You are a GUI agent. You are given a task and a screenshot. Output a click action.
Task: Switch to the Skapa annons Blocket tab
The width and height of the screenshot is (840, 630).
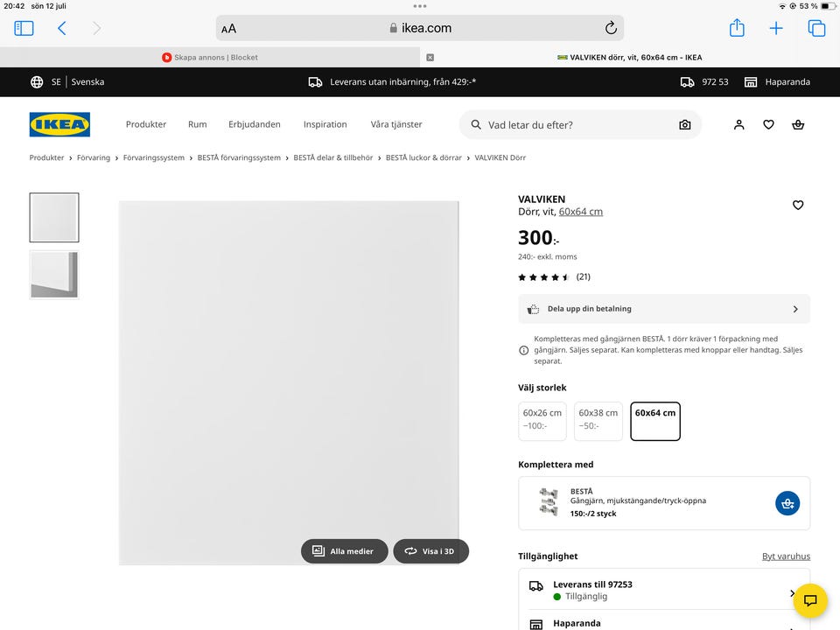(210, 58)
